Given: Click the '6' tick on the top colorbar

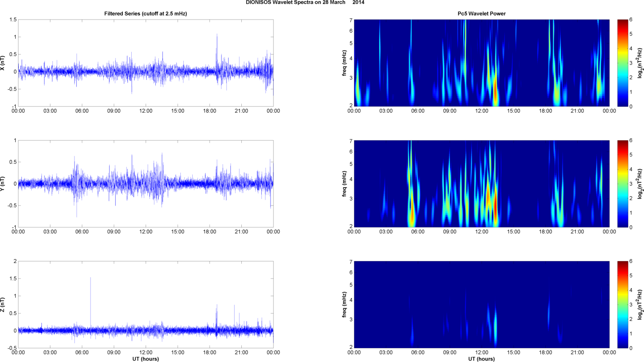Looking at the screenshot, I should 631,19.
